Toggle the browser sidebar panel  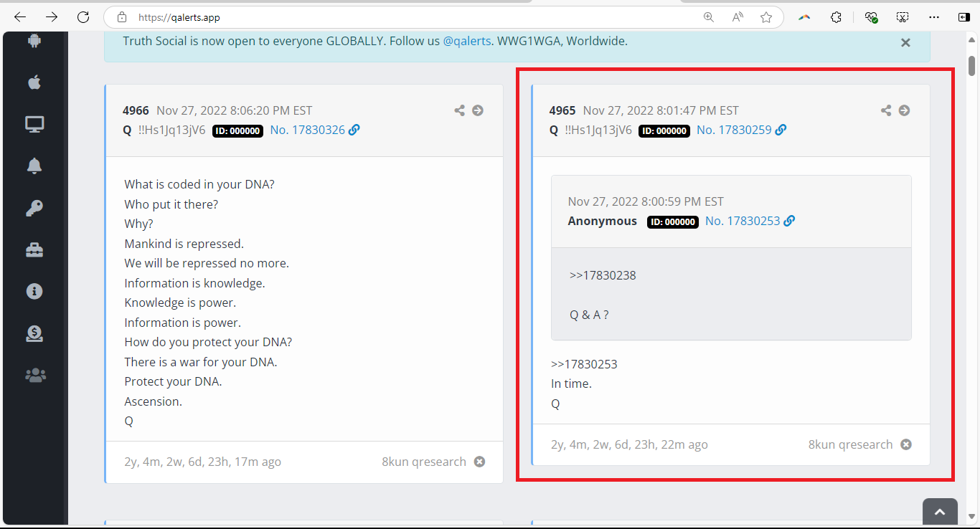point(963,17)
